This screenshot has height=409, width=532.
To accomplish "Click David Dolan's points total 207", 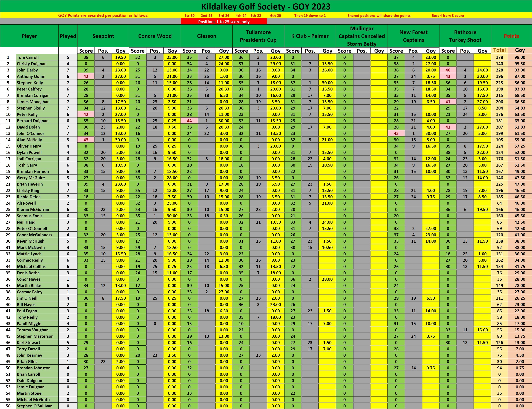I will [x=499, y=127].
